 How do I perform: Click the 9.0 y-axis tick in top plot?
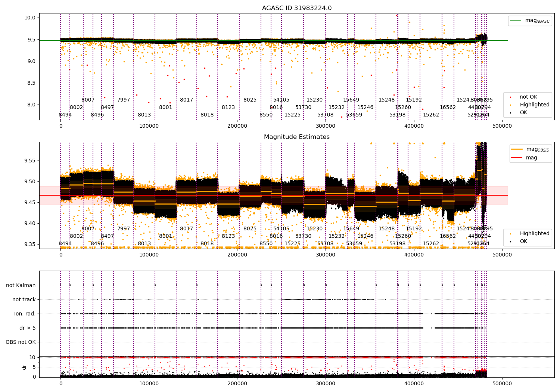click(x=31, y=61)
